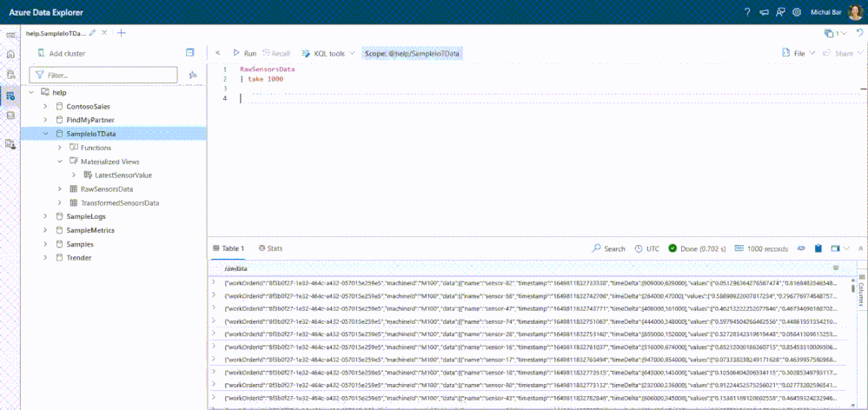Open the rawdata column menu icon
The image size is (868, 410).
[836, 268]
